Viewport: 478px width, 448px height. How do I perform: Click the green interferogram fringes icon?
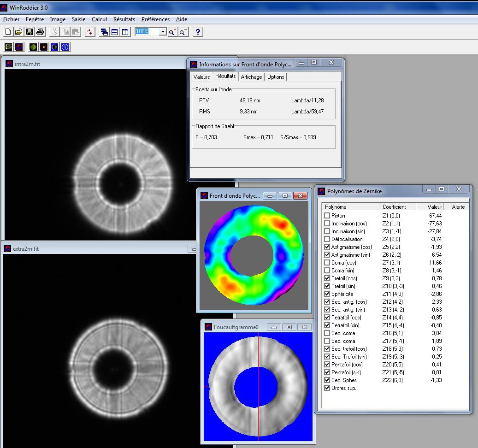pyautogui.click(x=33, y=47)
